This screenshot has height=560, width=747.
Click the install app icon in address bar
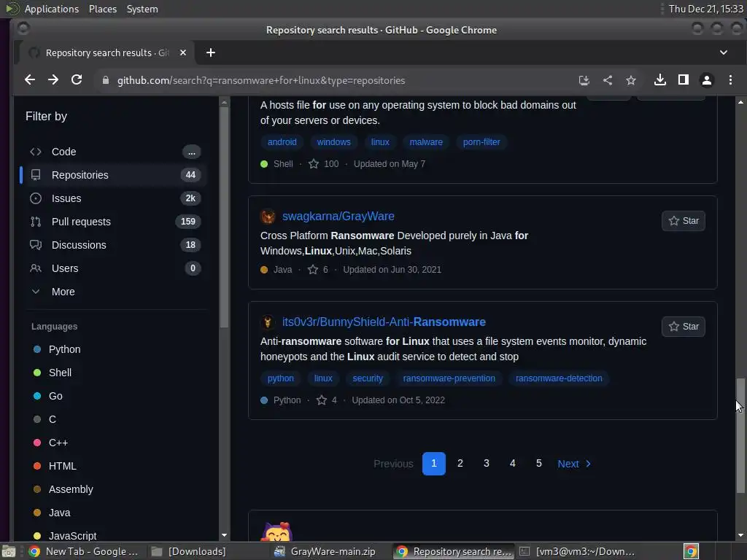coord(584,80)
